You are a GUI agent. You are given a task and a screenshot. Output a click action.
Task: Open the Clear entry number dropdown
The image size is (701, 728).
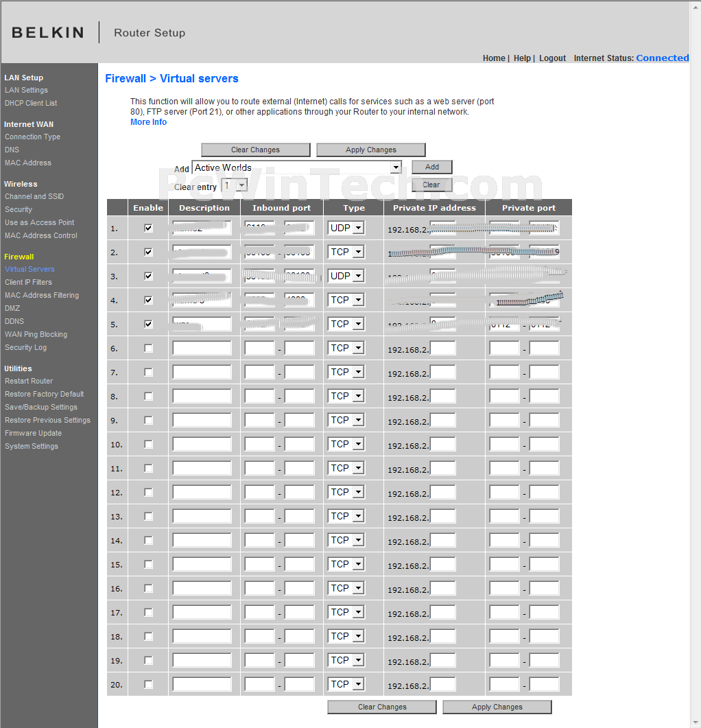pos(235,186)
